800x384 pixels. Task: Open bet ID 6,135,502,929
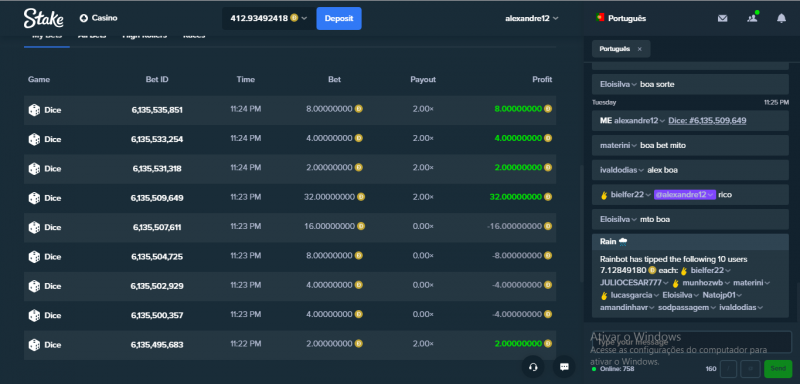pos(157,286)
